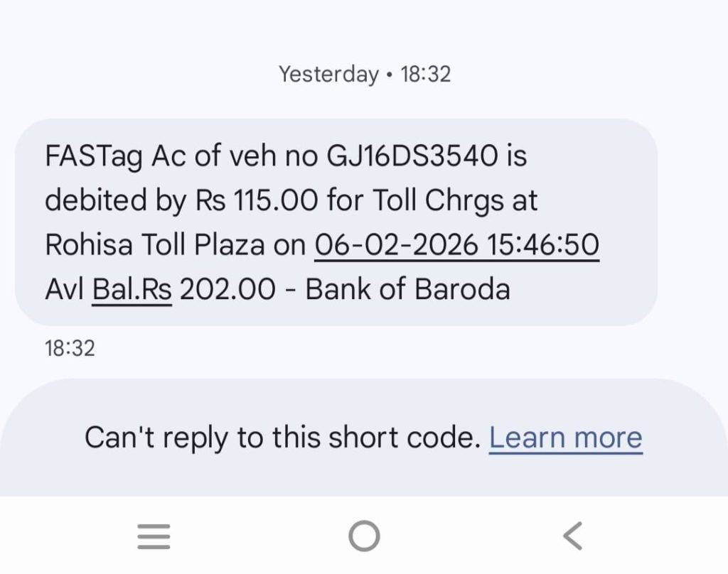Tap the back arrow navigation icon
This screenshot has width=728, height=574.
tap(572, 536)
